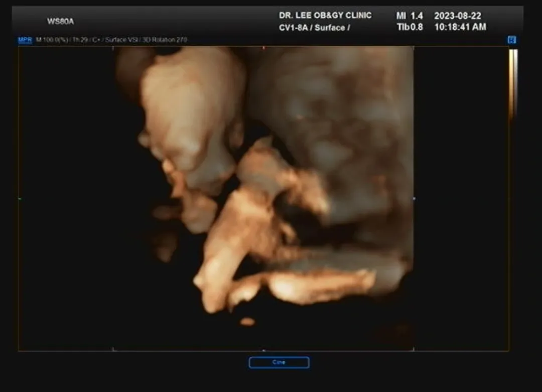Click the 'WS80A' system label
The image size is (542, 392).
61,22
